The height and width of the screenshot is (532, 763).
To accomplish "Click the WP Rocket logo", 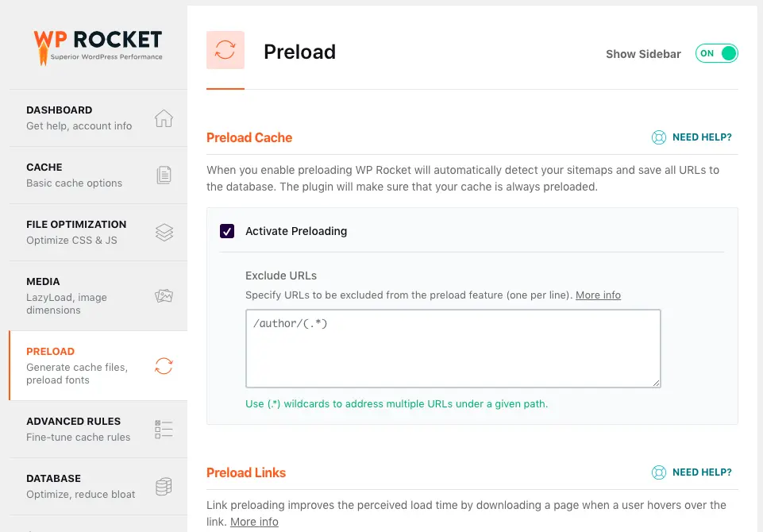I will (98, 44).
